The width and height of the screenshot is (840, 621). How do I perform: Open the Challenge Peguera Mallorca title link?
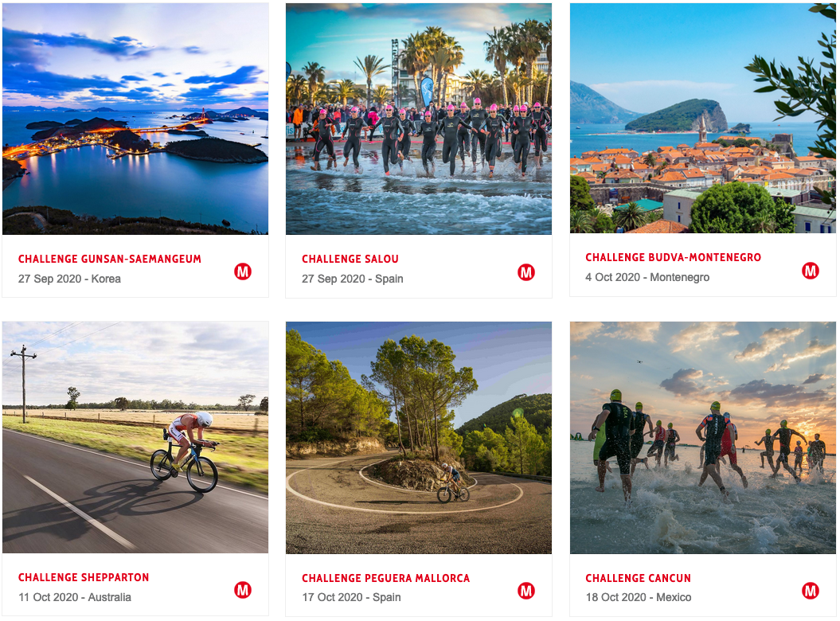click(x=385, y=578)
